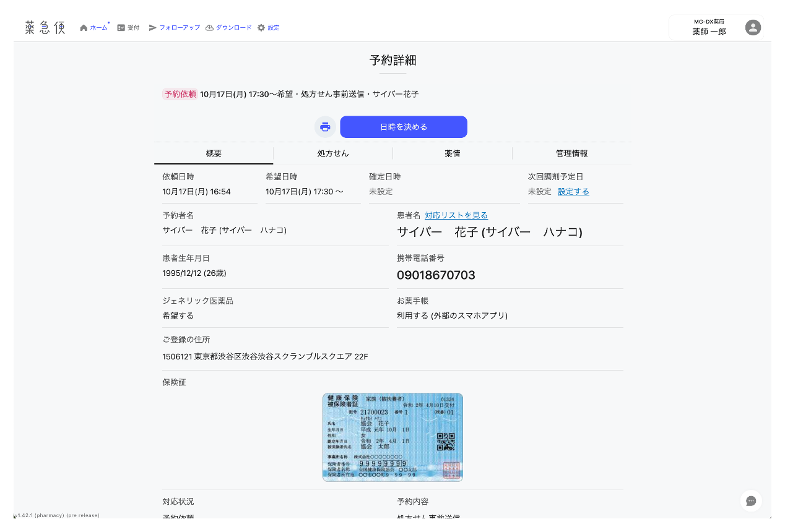Click the ダウンロード cloud icon
Screen dimensions: 785x532
coord(209,28)
